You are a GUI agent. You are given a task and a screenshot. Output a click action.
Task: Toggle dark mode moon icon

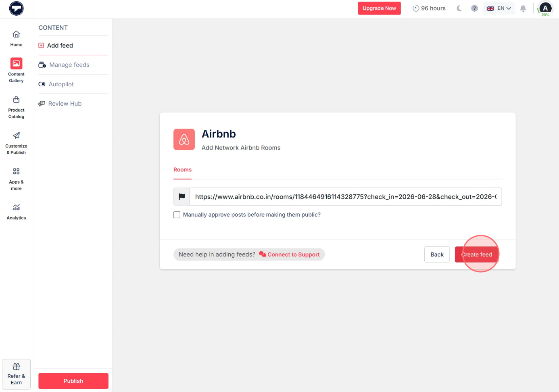click(x=459, y=8)
